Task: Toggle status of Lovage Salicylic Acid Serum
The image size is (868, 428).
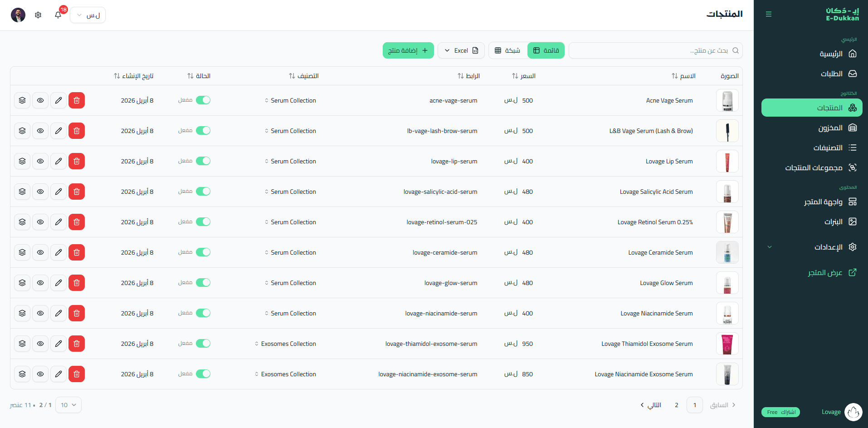Action: [x=203, y=192]
